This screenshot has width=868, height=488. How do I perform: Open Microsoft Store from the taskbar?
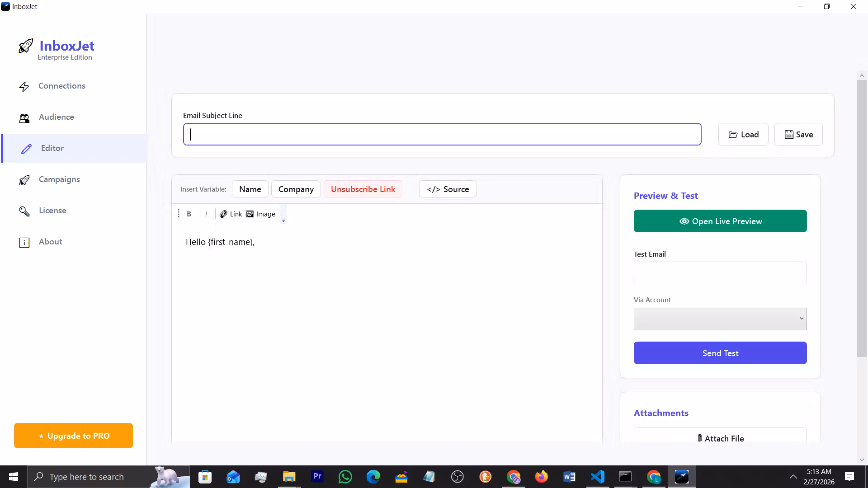click(205, 477)
